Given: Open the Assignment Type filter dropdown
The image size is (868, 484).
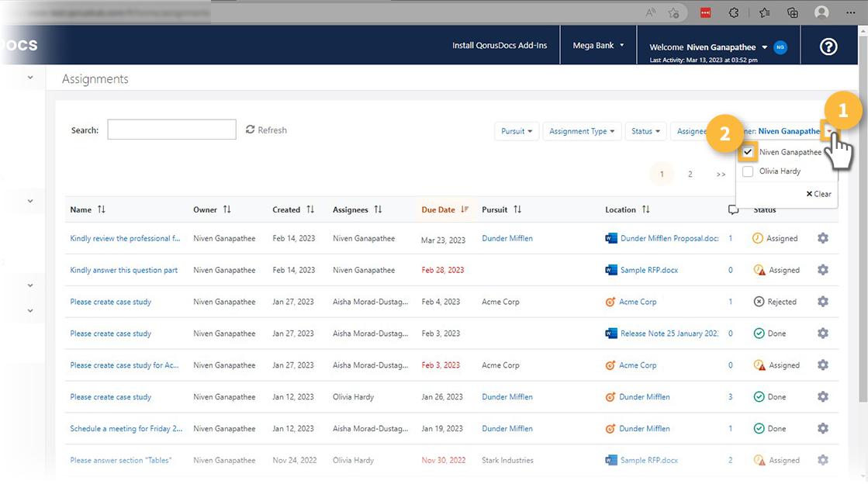Looking at the screenshot, I should pos(583,131).
